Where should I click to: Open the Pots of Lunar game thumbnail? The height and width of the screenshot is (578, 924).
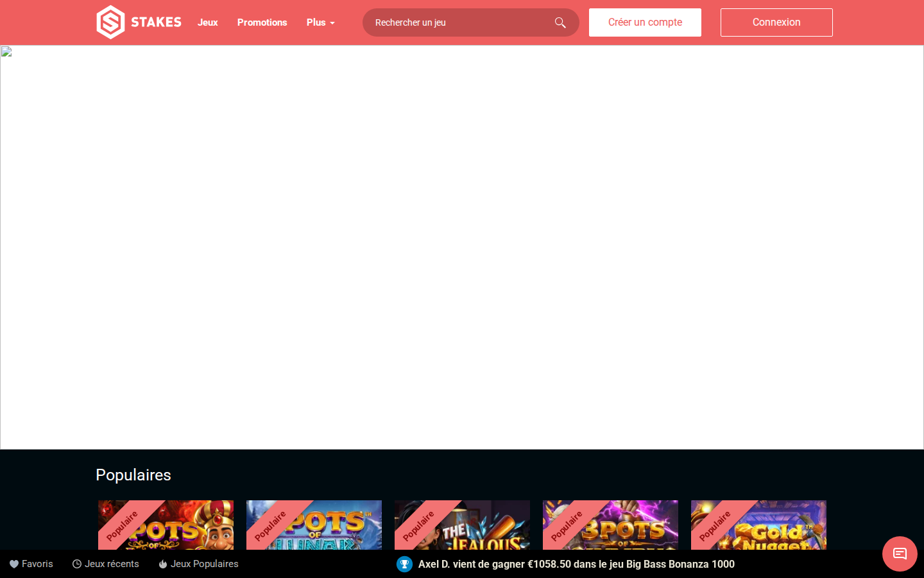click(314, 525)
